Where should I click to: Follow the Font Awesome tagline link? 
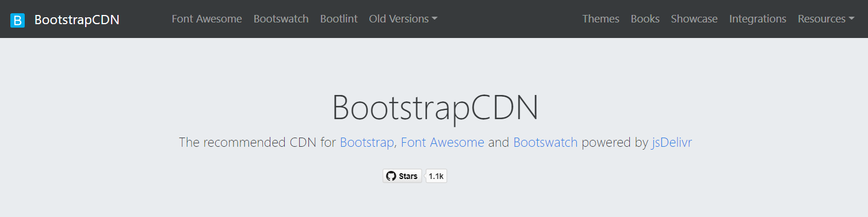[442, 142]
